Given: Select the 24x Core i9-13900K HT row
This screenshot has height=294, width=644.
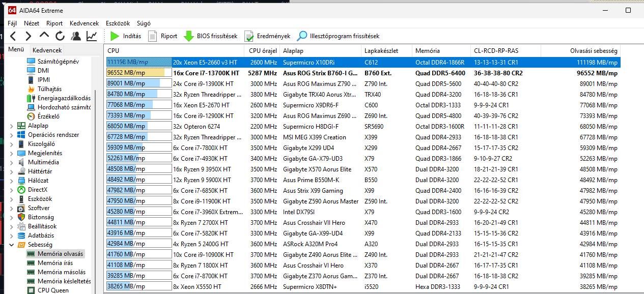Looking at the screenshot, I should [362, 83].
